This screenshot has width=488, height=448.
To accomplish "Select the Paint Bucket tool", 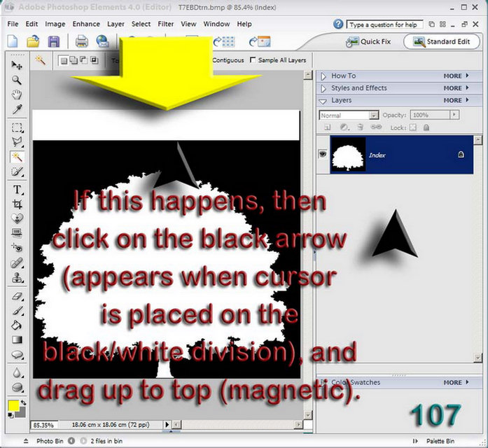I will click(17, 325).
